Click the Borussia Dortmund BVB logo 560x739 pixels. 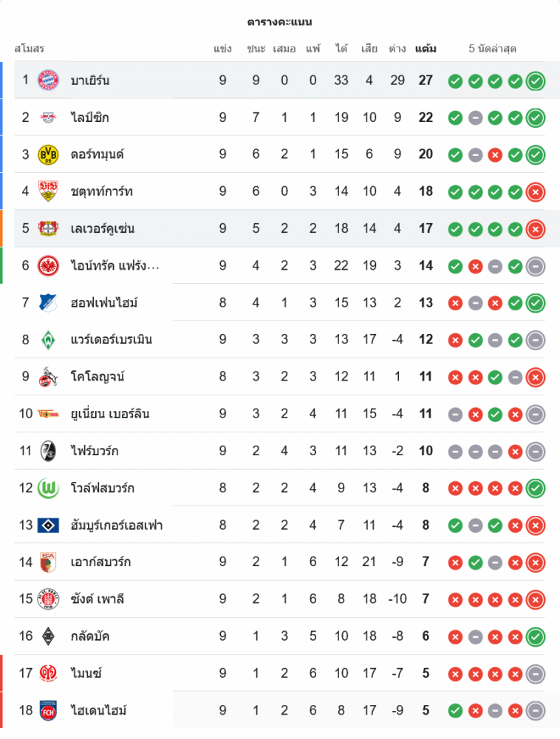[x=48, y=154]
